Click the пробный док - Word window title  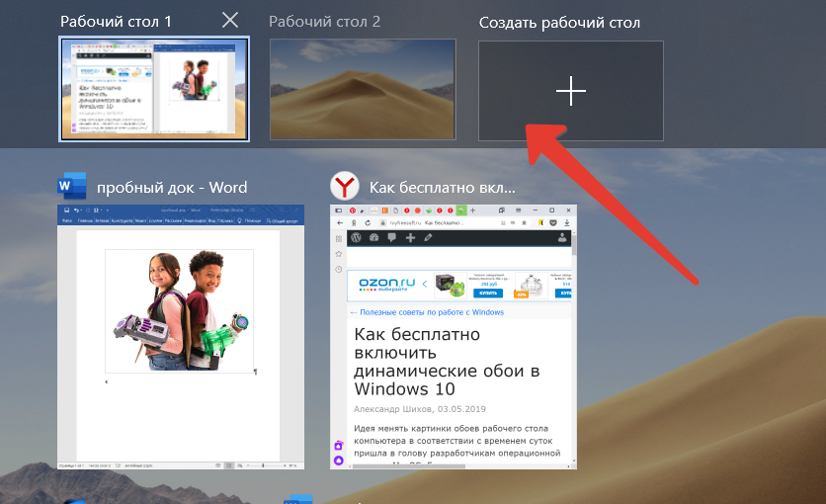172,188
